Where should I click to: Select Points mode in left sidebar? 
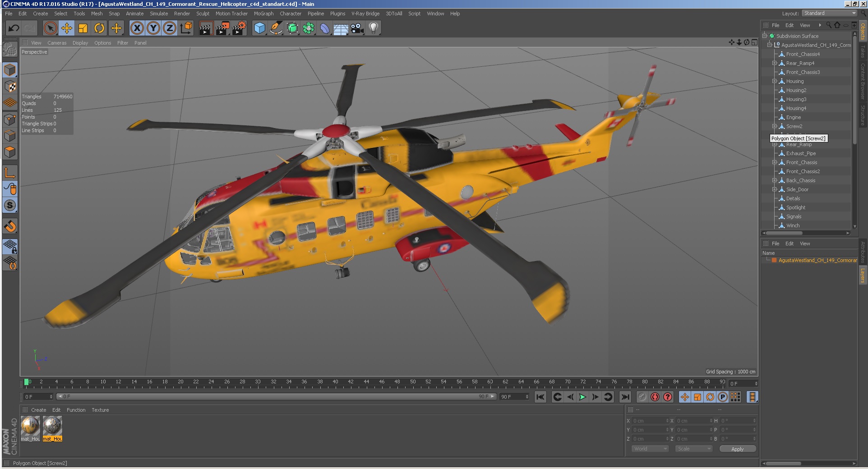point(10,120)
